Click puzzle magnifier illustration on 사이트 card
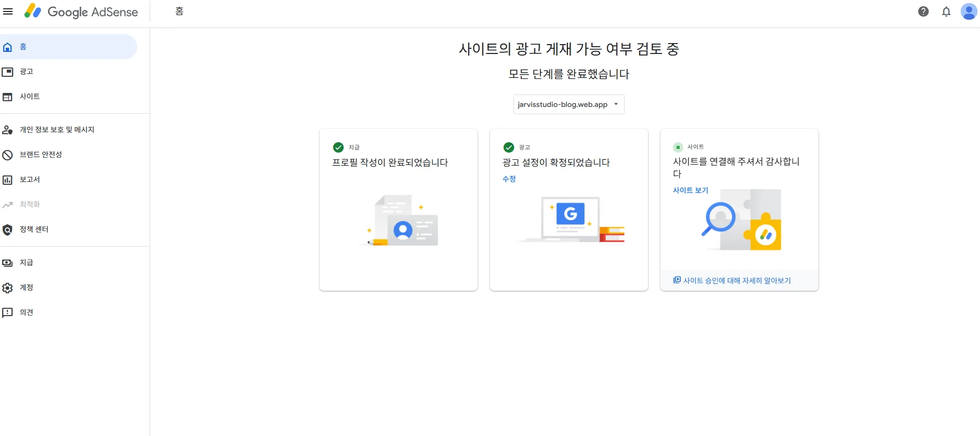Image resolution: width=980 pixels, height=436 pixels. (741, 219)
